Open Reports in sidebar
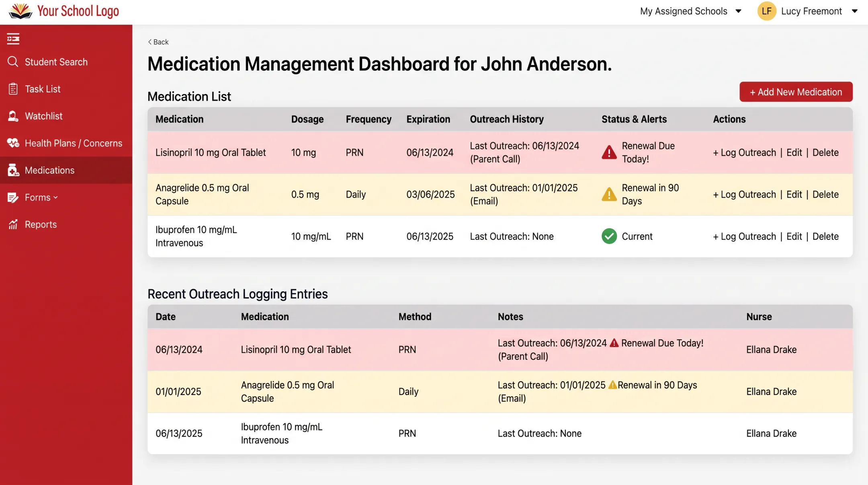Screen dimensions: 868x485 [66, 224]
